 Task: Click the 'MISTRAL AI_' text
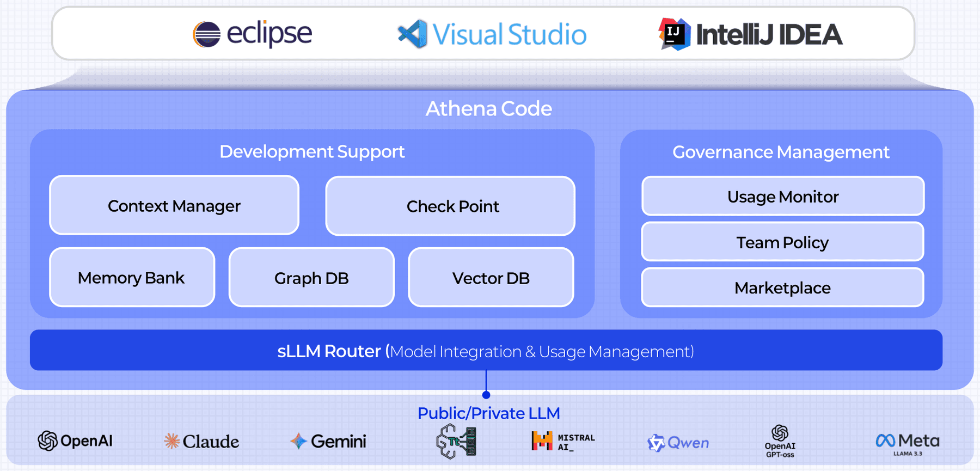pos(576,442)
